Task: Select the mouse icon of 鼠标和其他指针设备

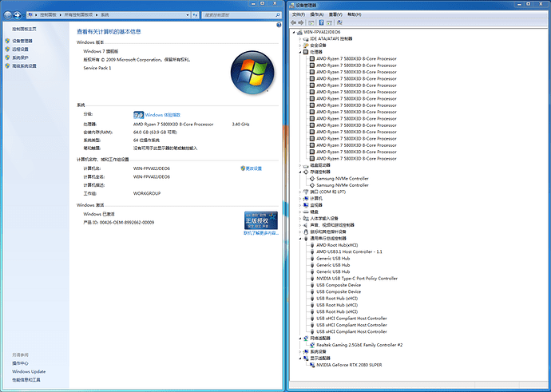Action: [306, 232]
